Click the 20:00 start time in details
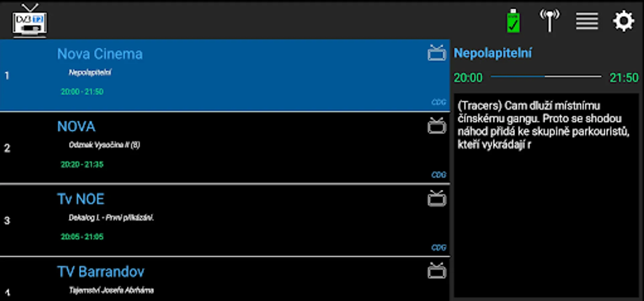This screenshot has height=301, width=644. (468, 78)
